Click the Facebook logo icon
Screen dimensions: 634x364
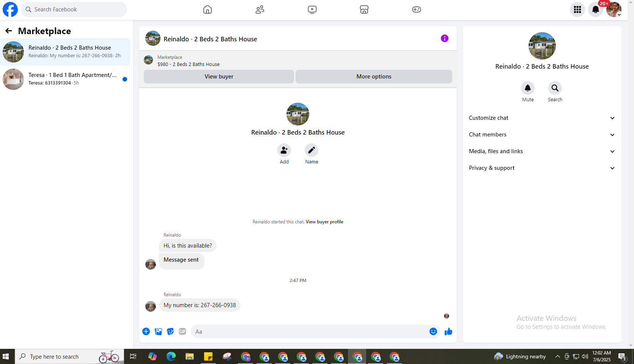(x=10, y=9)
